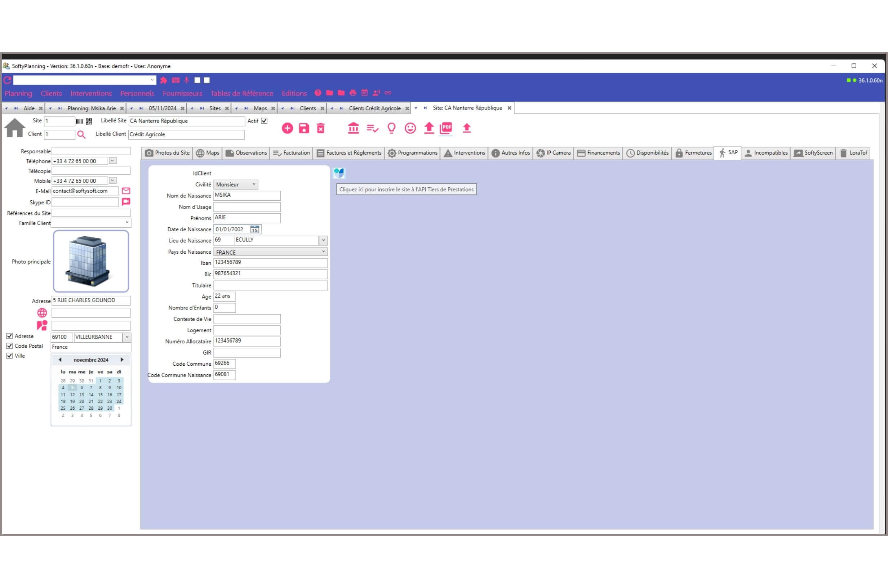Uncheck the Actif checkbox
This screenshot has width=888, height=588.
265,120
